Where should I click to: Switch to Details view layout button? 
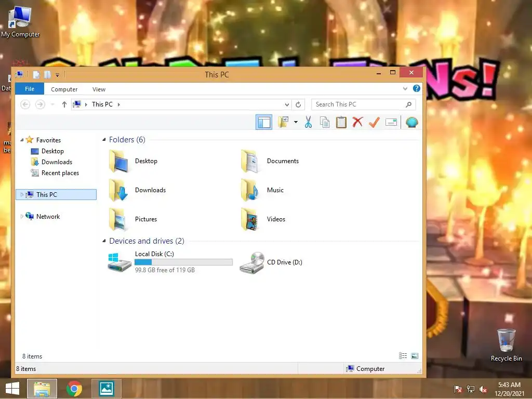[403, 355]
